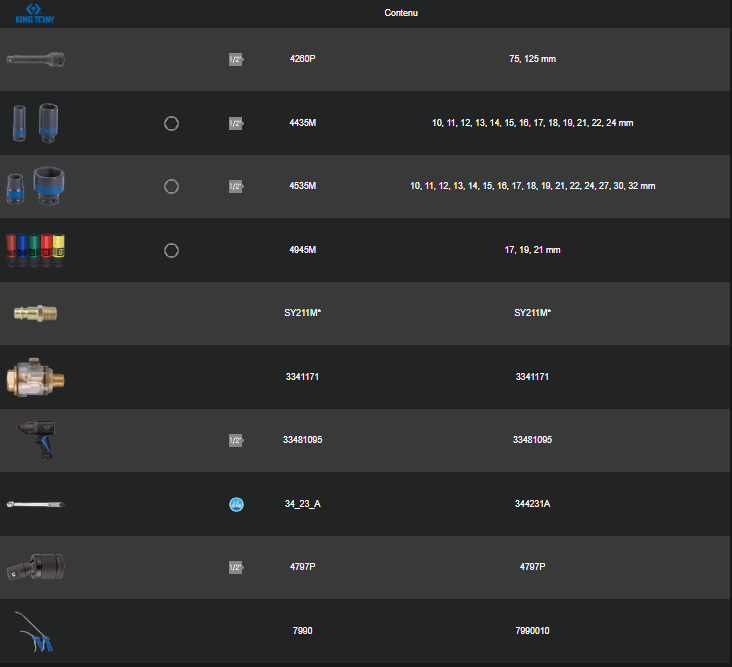Select the circle option in 4535M row
This screenshot has height=667, width=732.
[x=171, y=186]
